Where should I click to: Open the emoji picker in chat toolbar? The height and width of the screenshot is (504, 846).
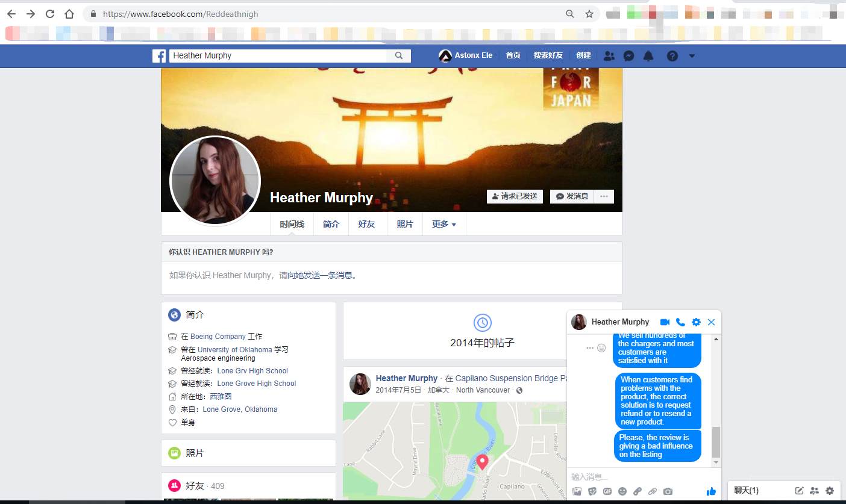pos(622,491)
